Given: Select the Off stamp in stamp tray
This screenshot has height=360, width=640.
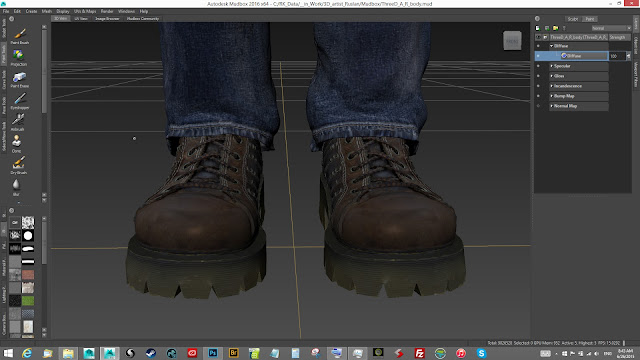Looking at the screenshot, I should tap(15, 222).
